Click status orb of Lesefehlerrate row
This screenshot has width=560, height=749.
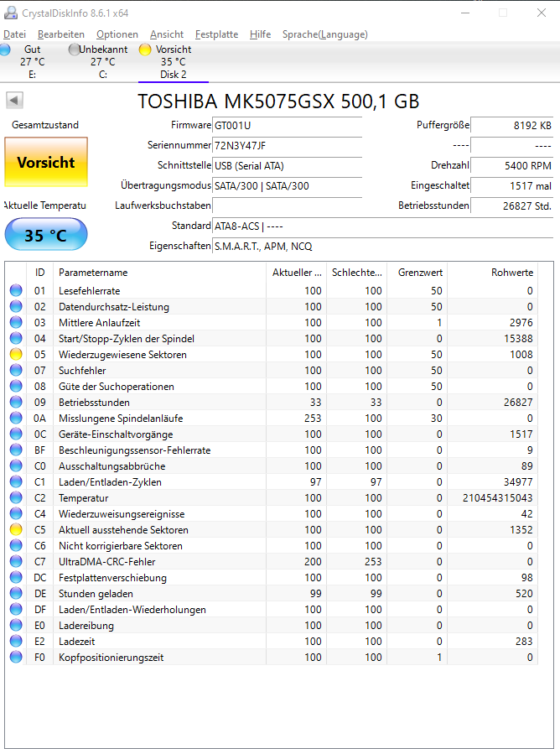pos(16,290)
